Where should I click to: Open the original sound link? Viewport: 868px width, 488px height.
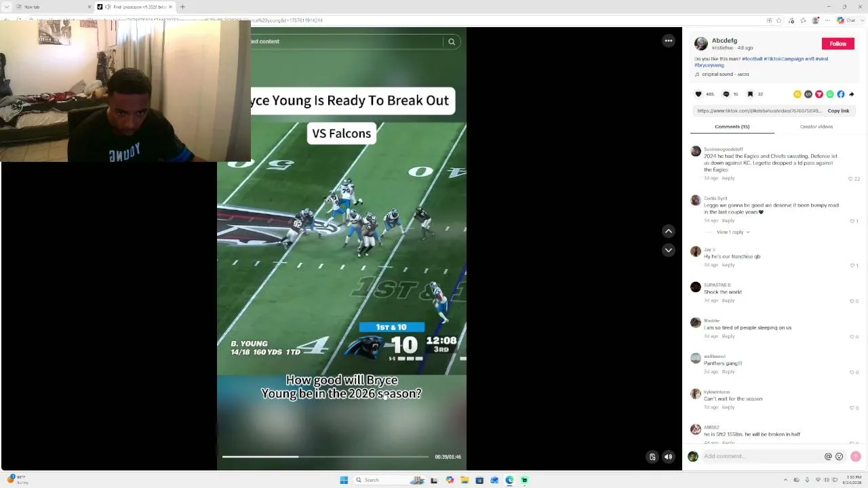[x=726, y=75]
